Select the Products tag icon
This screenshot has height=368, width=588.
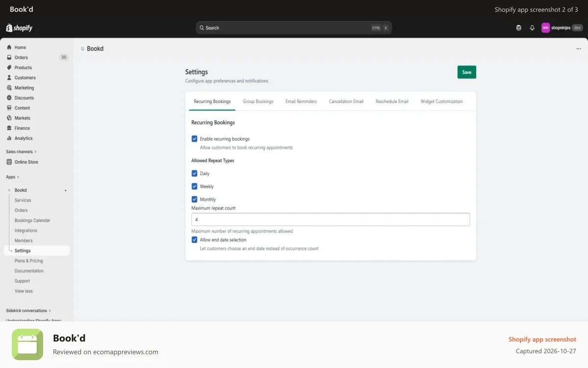tap(9, 68)
